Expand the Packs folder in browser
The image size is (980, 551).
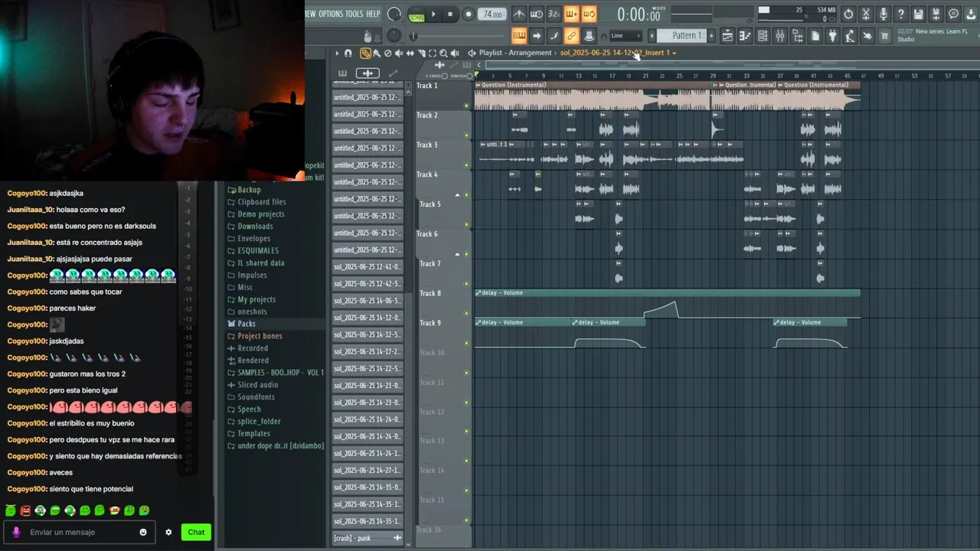click(x=247, y=324)
